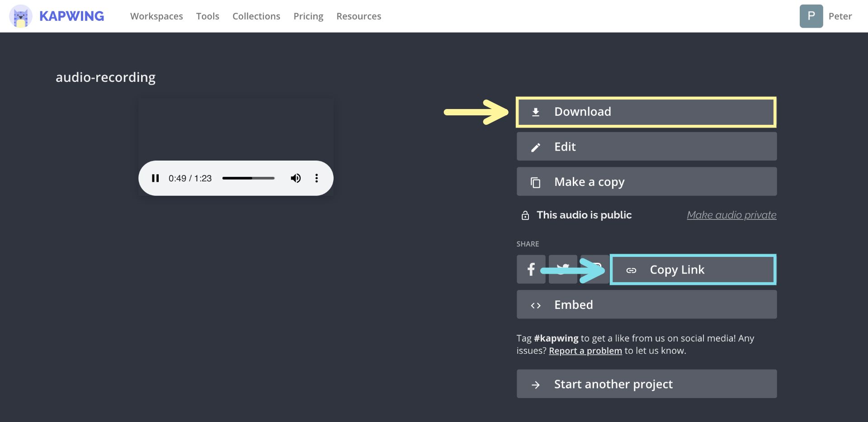Open Peter's profile avatar menu

point(811,16)
